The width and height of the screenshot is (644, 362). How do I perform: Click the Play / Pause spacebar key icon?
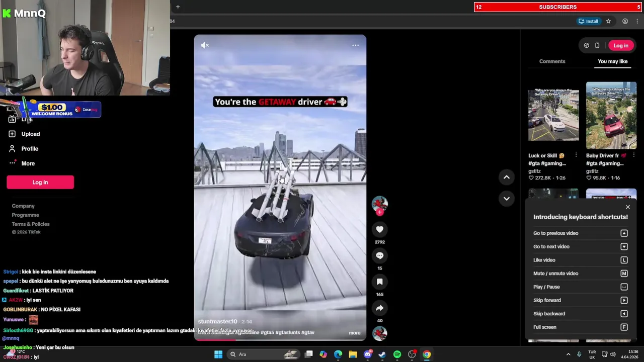pyautogui.click(x=624, y=287)
